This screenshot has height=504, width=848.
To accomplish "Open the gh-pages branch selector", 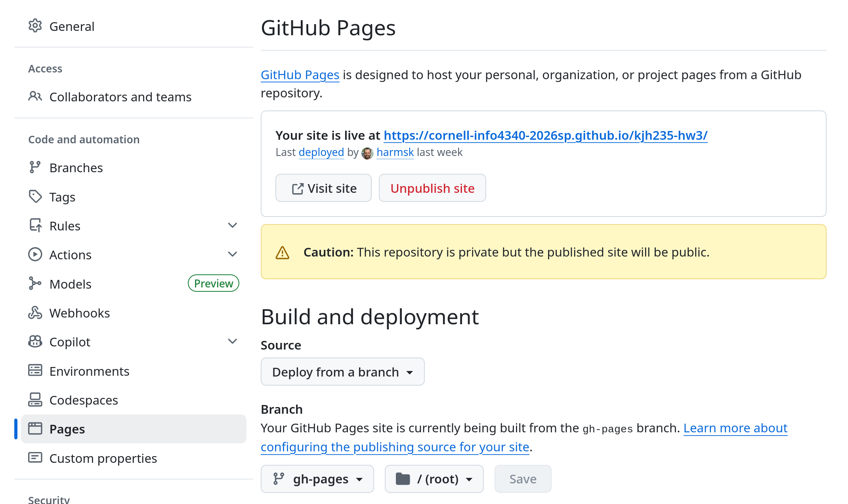I will tap(317, 479).
